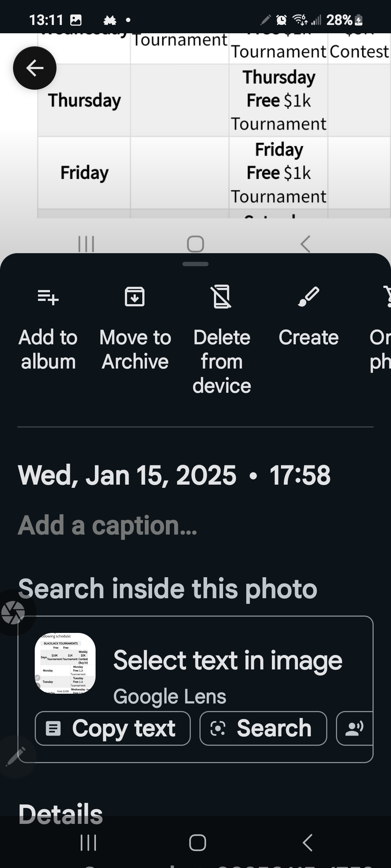Viewport: 391px width, 868px height.
Task: Tap the back arrow button
Action: coord(35,68)
